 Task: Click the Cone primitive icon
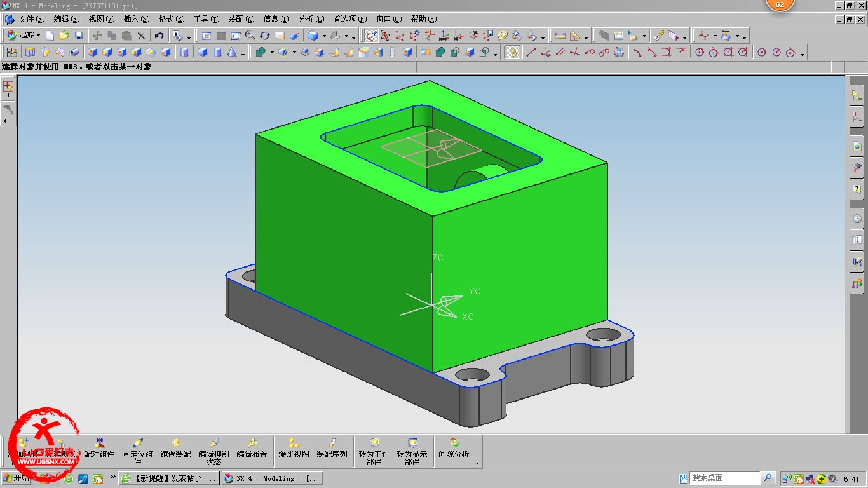[x=232, y=52]
